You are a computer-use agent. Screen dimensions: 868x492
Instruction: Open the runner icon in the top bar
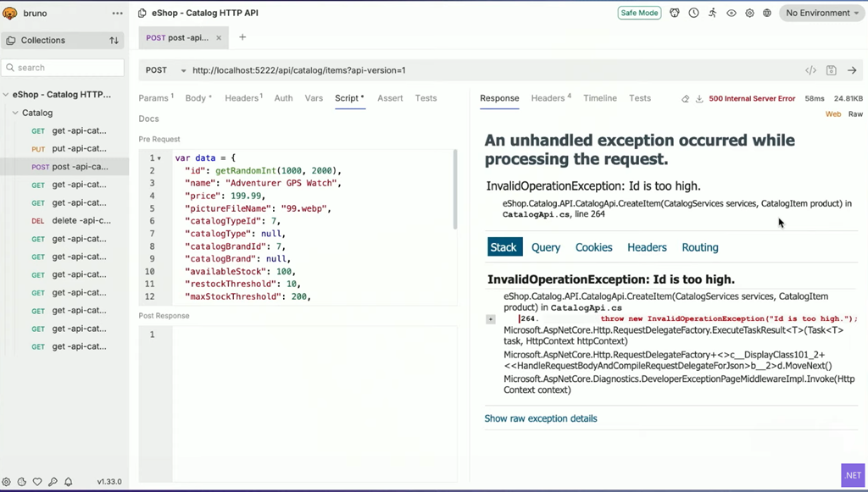[x=712, y=14]
